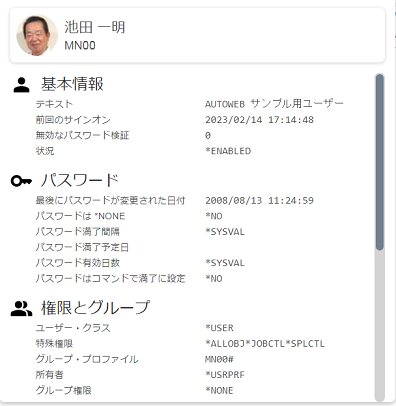Select *SYSVAL beside パスワード有効日数
This screenshot has height=406, width=396.
pos(225,263)
